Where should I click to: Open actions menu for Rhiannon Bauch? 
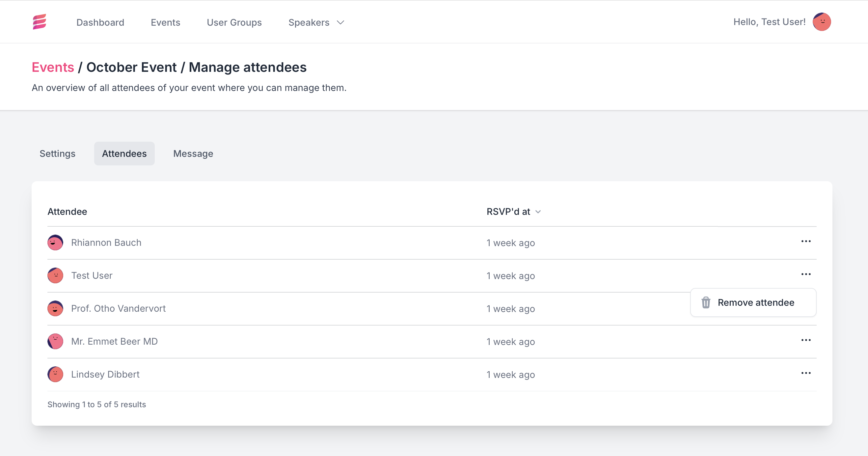(x=806, y=242)
